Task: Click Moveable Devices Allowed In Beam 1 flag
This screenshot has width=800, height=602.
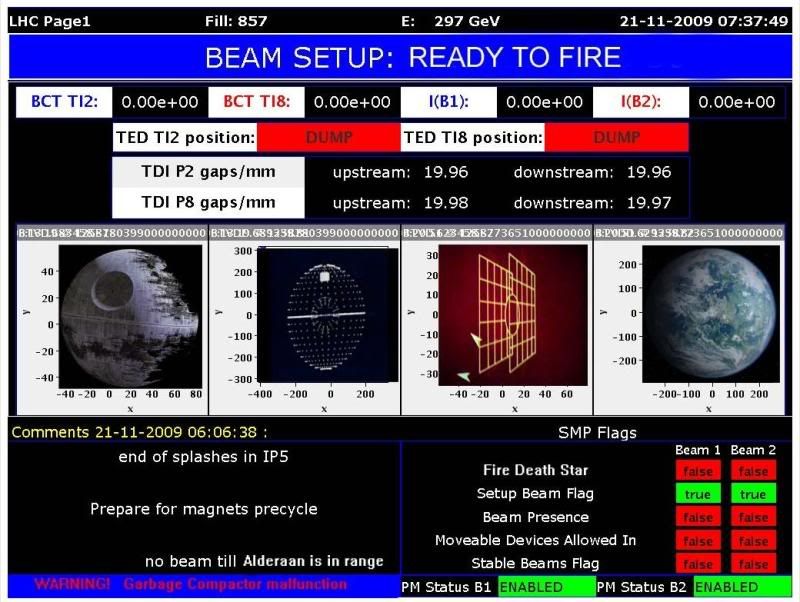Action: [x=698, y=540]
